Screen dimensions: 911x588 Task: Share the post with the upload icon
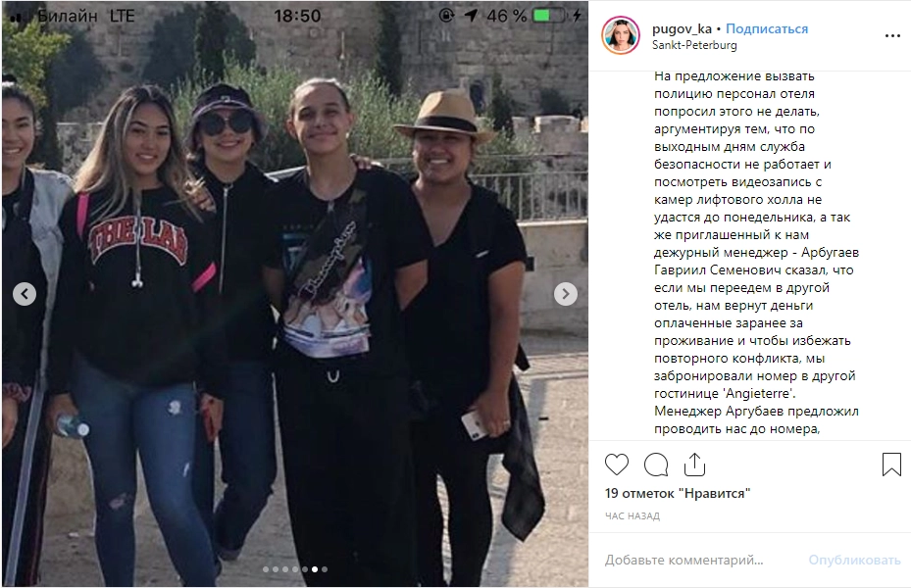[x=694, y=465]
